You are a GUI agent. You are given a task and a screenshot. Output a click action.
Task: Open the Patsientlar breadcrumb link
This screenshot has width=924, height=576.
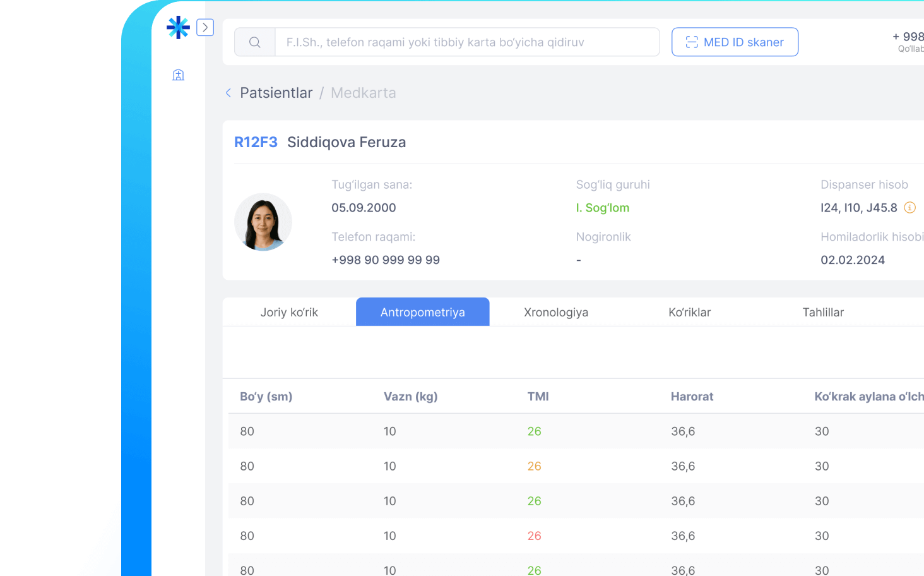(276, 93)
